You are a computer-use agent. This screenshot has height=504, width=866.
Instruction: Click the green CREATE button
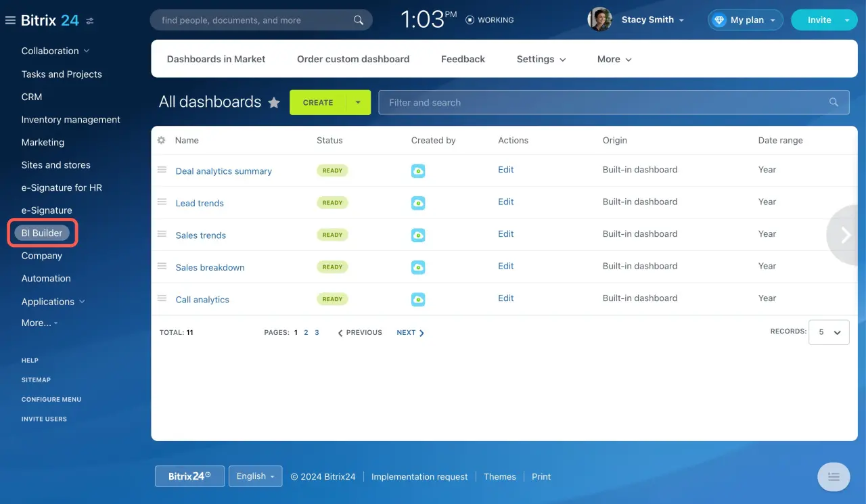click(x=318, y=102)
